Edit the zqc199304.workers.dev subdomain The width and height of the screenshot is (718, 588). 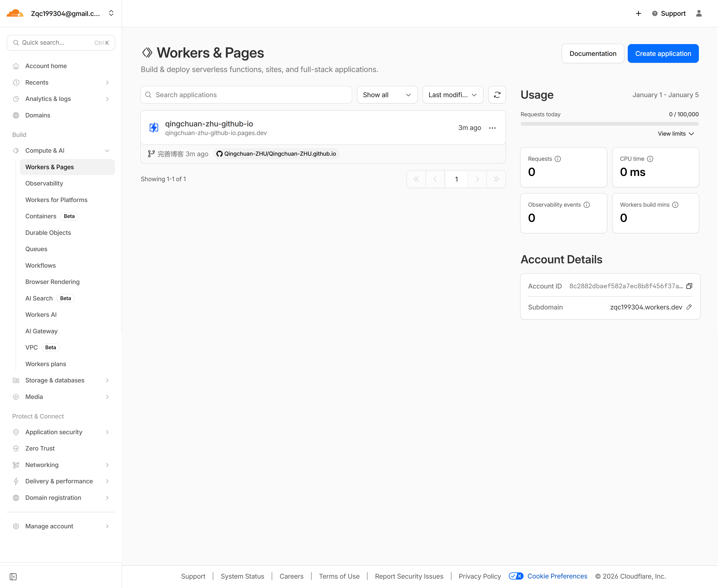click(x=689, y=307)
